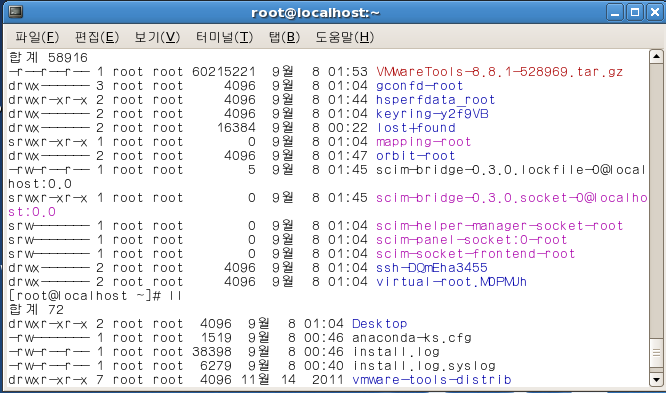
Task: Click the [root@localhost ~]# ll prompt line
Action: pyautogui.click(x=95, y=296)
